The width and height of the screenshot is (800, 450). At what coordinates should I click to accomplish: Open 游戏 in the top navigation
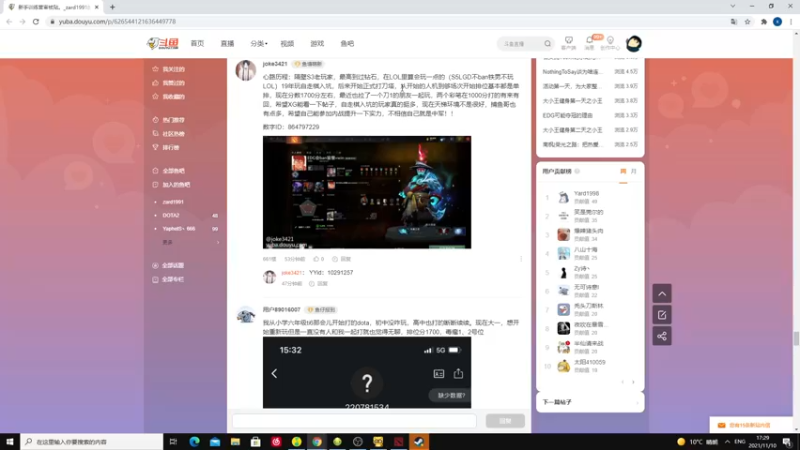pos(317,44)
